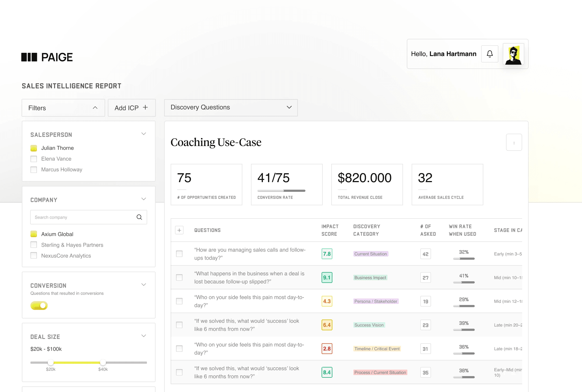Screen dimensions: 582x392
Task: Collapse the Deal Size section chevron
Action: coord(144,336)
